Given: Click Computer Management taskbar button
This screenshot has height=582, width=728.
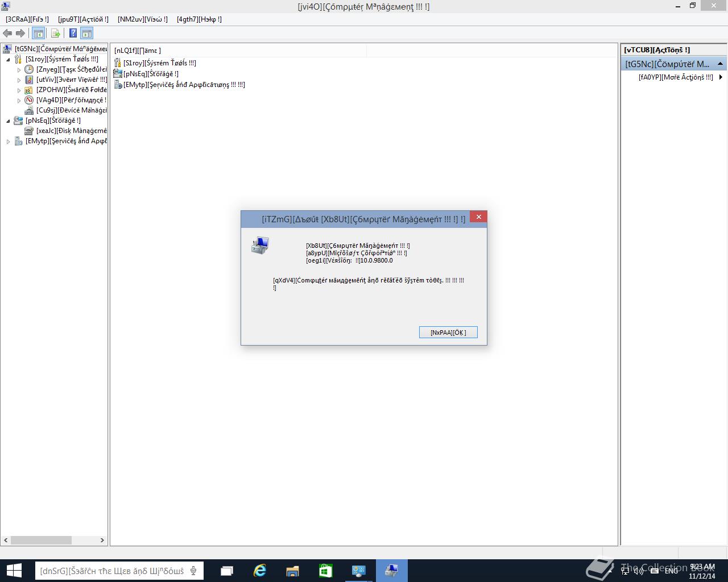Looking at the screenshot, I should (x=391, y=571).
